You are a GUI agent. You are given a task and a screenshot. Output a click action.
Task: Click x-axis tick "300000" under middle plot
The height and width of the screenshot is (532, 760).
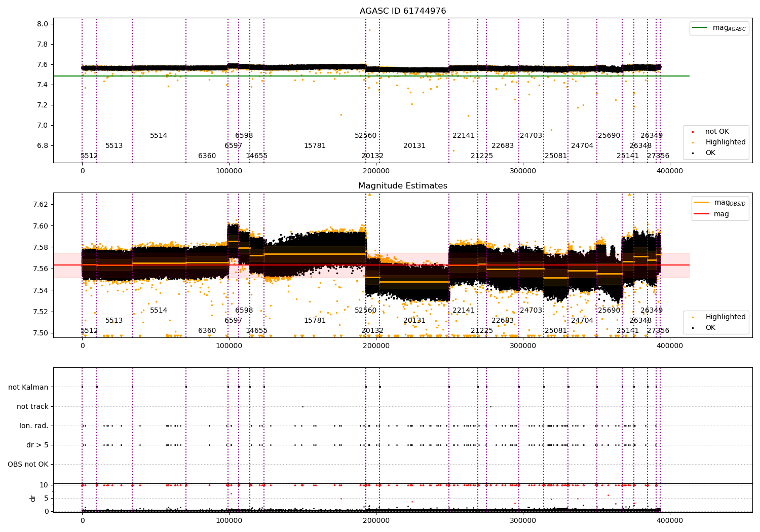pos(523,346)
